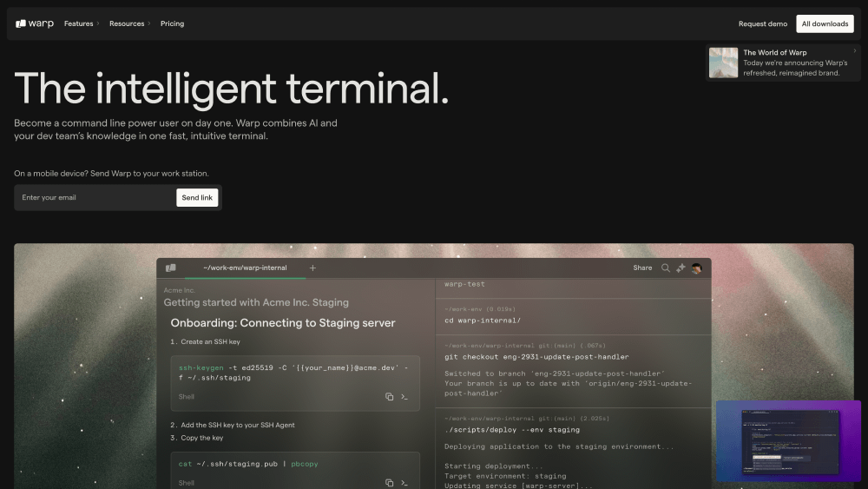Expand the Features menu
This screenshot has height=489, width=868.
(x=82, y=23)
